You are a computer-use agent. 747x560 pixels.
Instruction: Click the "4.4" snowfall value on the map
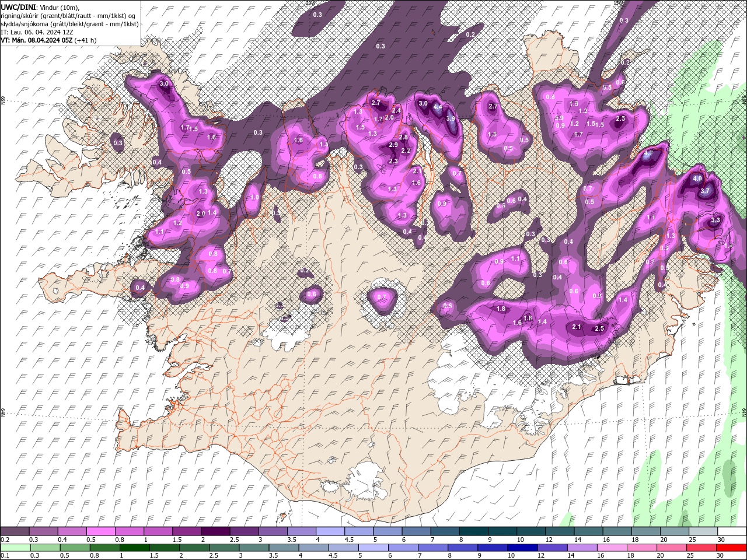pos(438,108)
